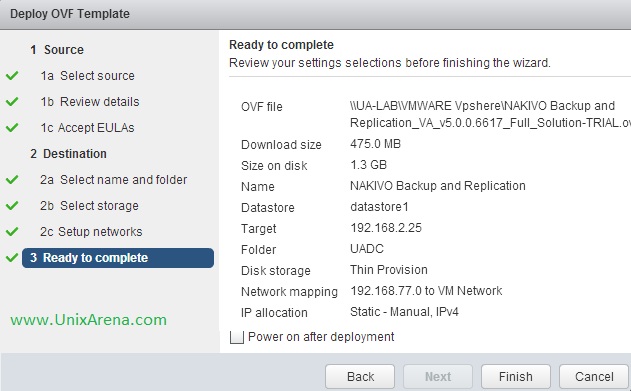631x391 pixels.
Task: Open step 2b Select storage
Action: (x=89, y=206)
